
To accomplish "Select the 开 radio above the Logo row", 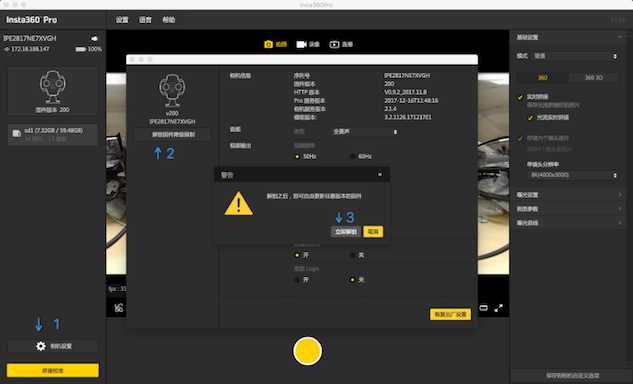I will point(297,255).
